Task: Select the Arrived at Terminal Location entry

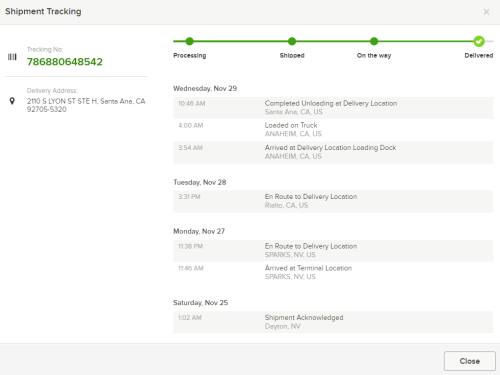Action: pyautogui.click(x=333, y=272)
